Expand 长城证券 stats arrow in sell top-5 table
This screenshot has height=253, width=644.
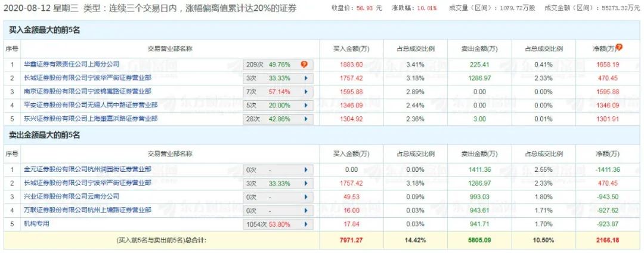pos(305,183)
